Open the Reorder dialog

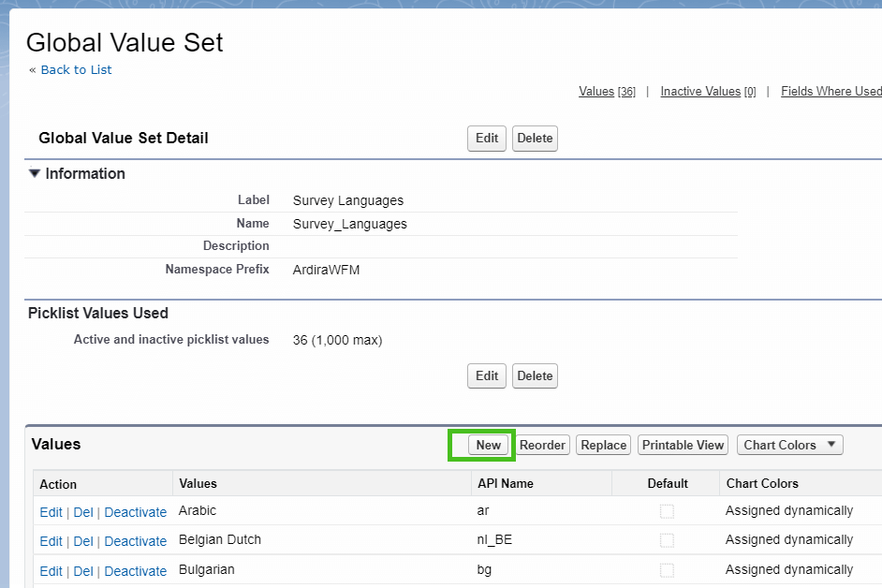pos(542,445)
